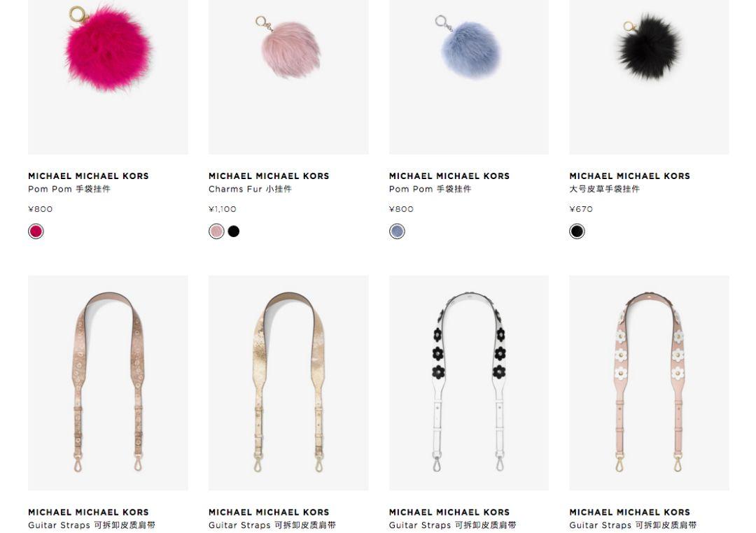Choose the black swatch under Charms Fur

[234, 232]
